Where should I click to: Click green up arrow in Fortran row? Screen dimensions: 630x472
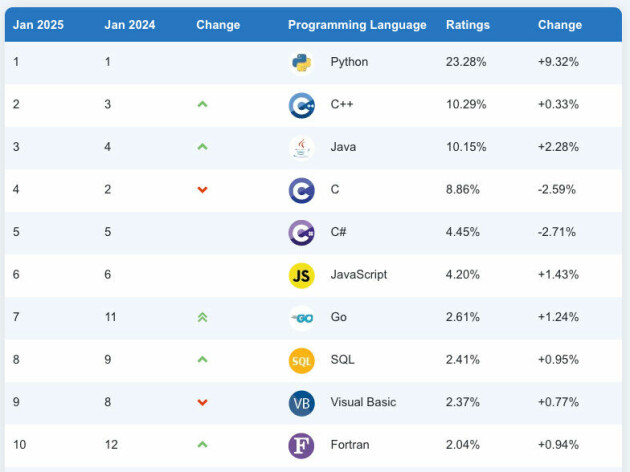coord(202,445)
